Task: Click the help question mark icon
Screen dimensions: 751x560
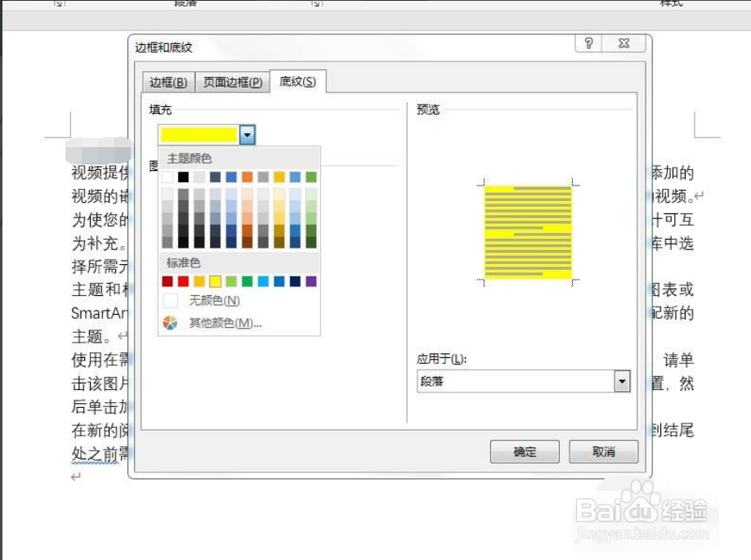Action: tap(588, 43)
